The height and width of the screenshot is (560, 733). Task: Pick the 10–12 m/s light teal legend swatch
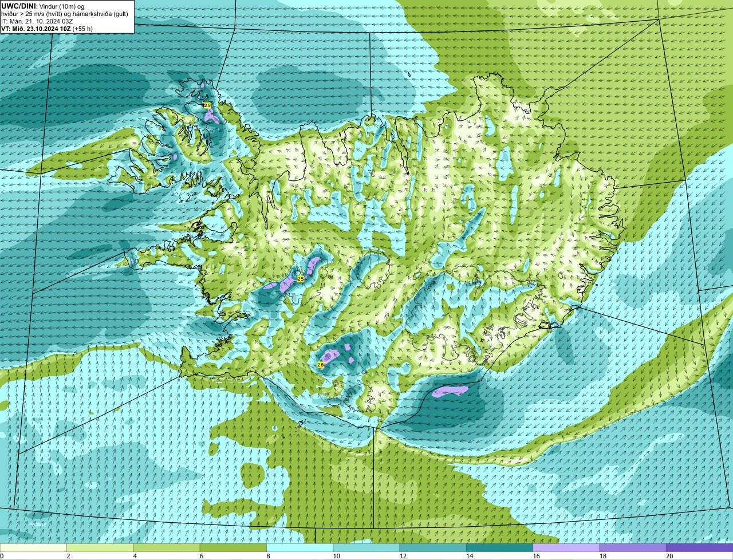pyautogui.click(x=366, y=547)
